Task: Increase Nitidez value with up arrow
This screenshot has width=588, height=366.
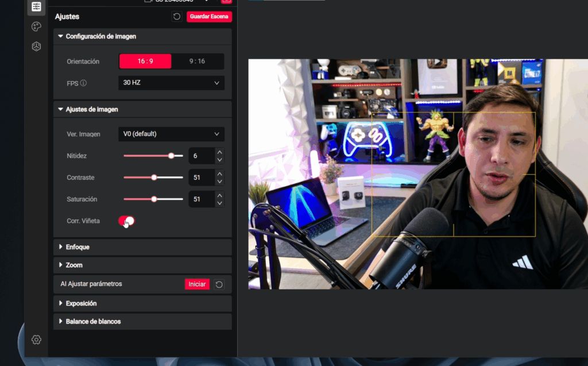Action: click(x=219, y=152)
